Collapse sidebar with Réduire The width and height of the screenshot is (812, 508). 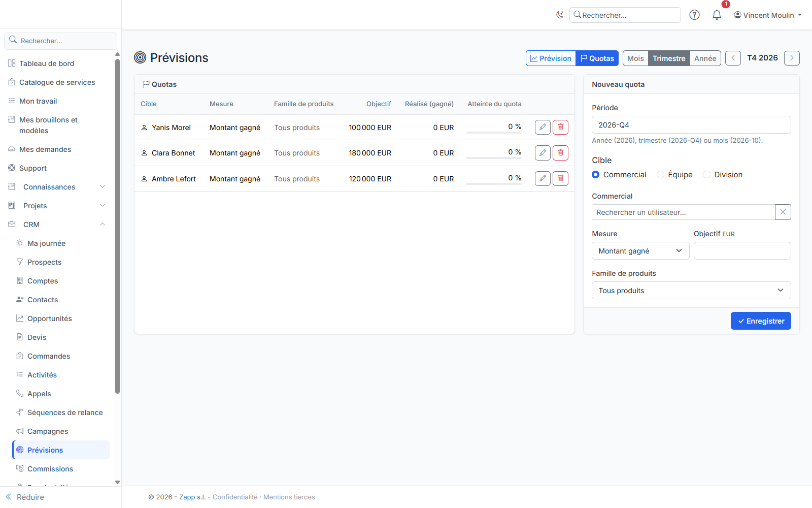coord(25,497)
